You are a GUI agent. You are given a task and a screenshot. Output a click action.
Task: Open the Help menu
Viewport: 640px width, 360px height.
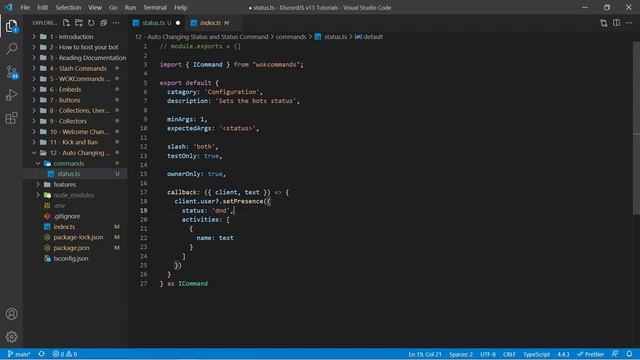(x=180, y=7)
